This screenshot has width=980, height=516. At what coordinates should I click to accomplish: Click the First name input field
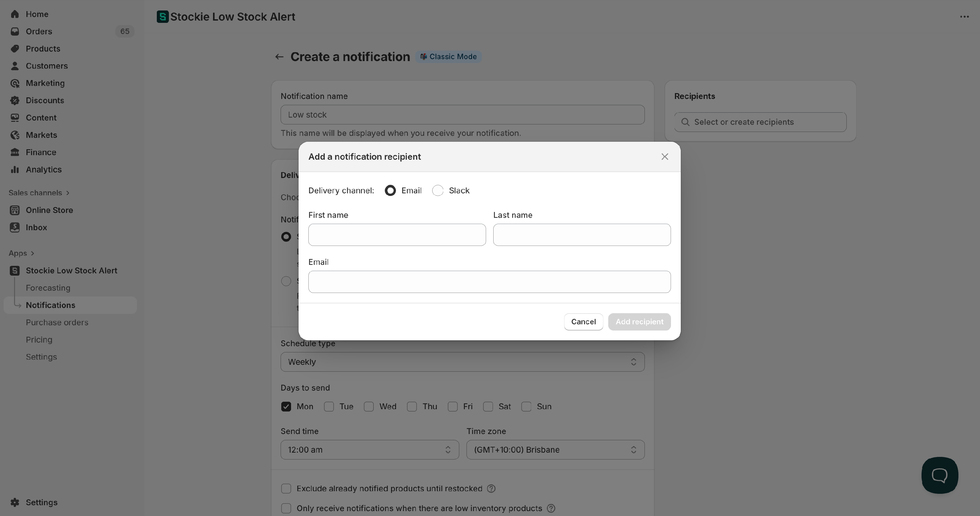(397, 234)
